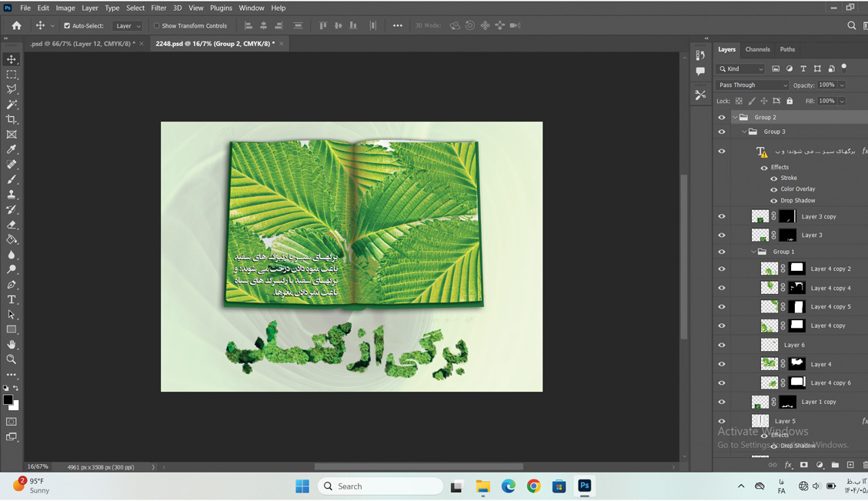Select the Eyedropper tool
868x501 pixels.
point(11,149)
